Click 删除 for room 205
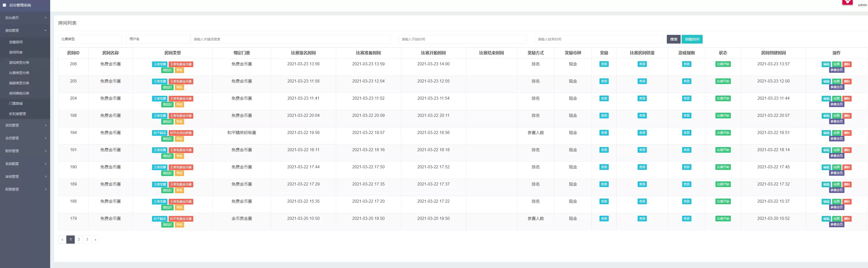This screenshot has height=268, width=868. click(x=847, y=81)
